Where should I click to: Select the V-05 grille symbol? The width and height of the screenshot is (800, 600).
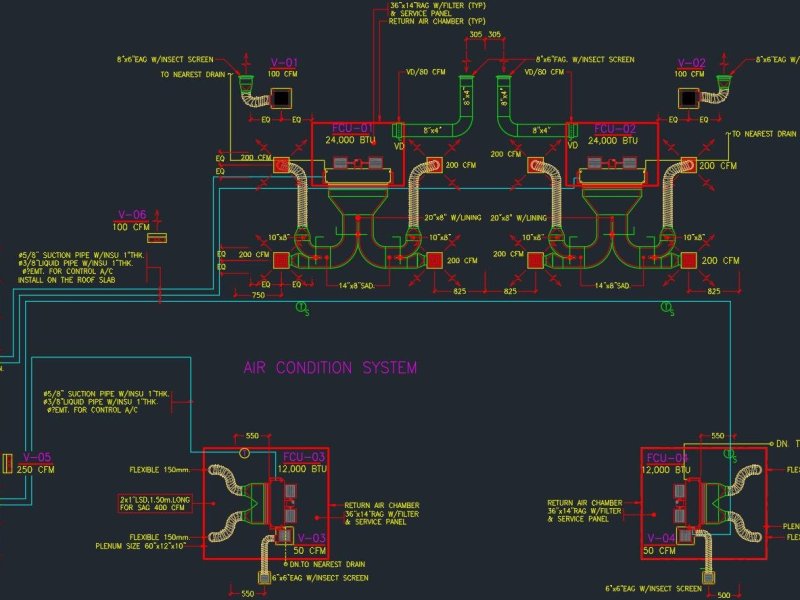click(7, 463)
